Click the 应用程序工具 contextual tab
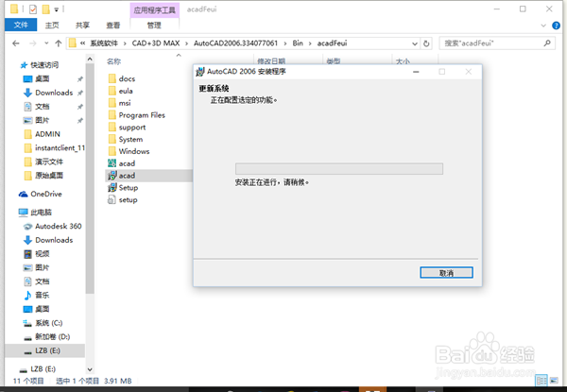Screen dimensions: 567x392 pos(154,10)
